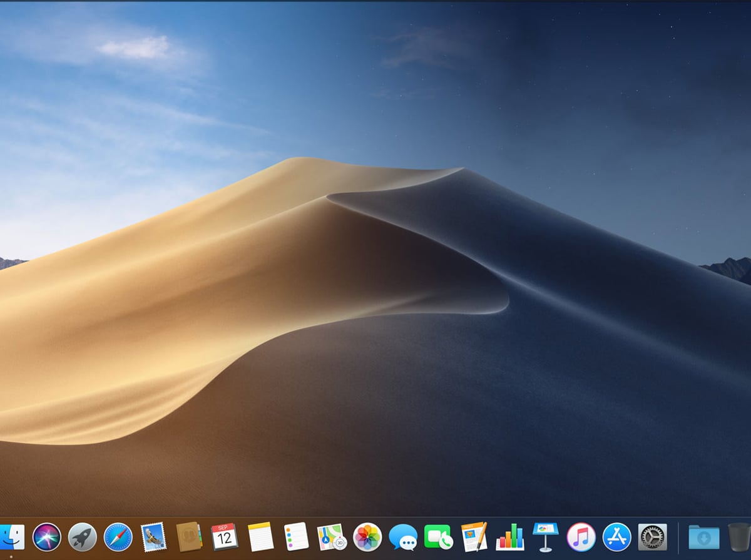751x560 pixels.
Task: Open Calendar showing SEP 12
Action: pos(225,537)
